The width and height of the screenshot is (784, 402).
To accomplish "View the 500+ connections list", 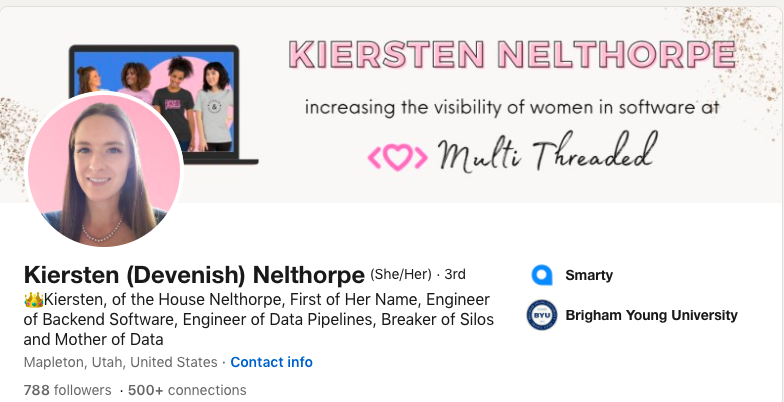I will (x=187, y=390).
